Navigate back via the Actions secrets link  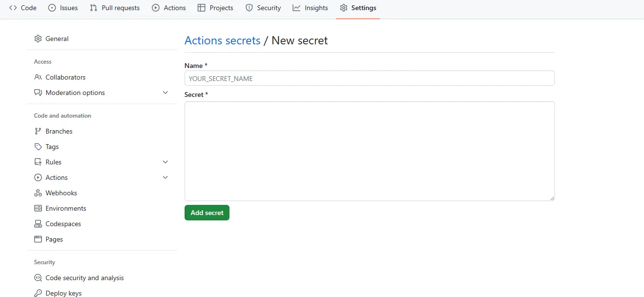pyautogui.click(x=222, y=40)
